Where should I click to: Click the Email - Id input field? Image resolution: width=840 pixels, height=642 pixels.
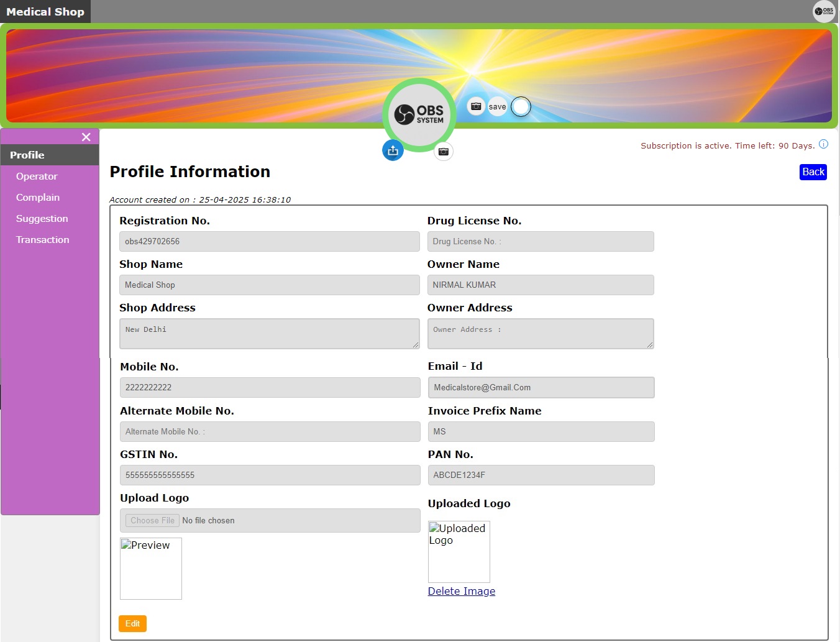[x=541, y=388]
